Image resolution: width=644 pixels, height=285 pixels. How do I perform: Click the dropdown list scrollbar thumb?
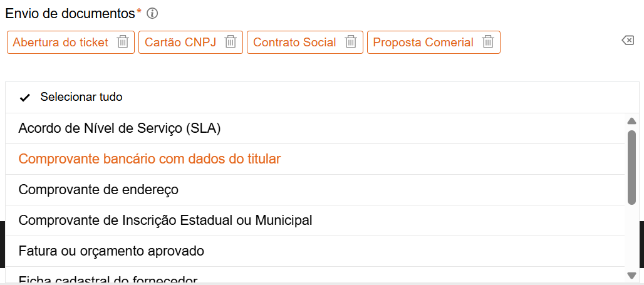click(x=631, y=167)
